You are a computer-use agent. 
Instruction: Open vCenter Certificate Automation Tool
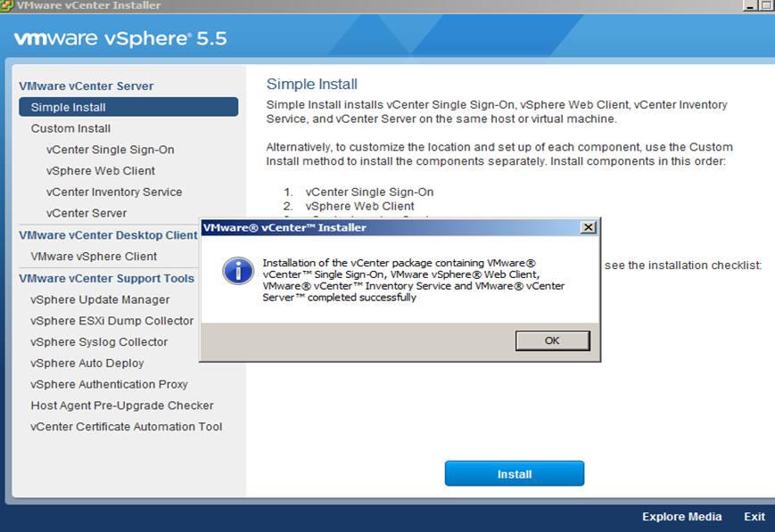coord(127,427)
